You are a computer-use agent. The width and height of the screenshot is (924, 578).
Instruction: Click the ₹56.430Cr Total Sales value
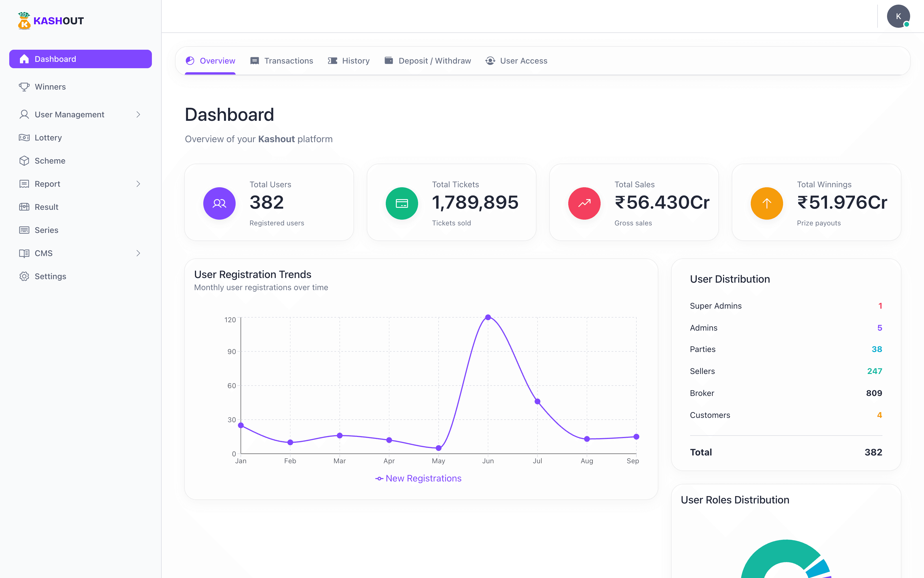coord(662,203)
